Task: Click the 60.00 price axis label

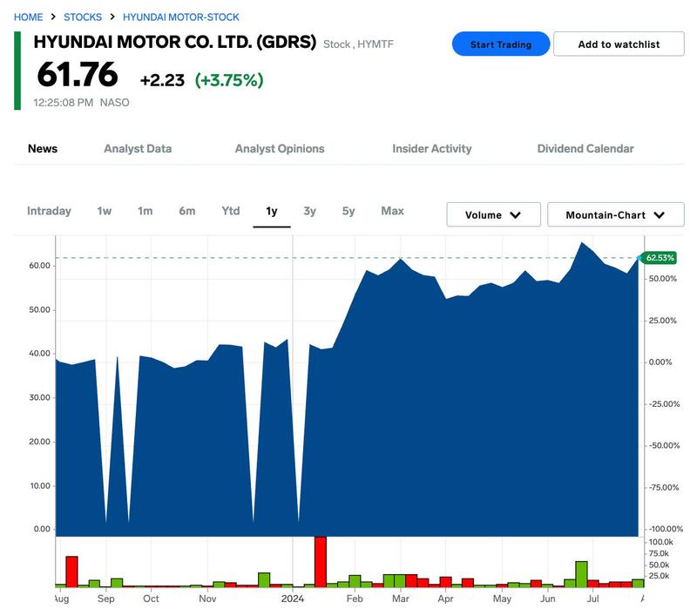Action: [x=39, y=266]
